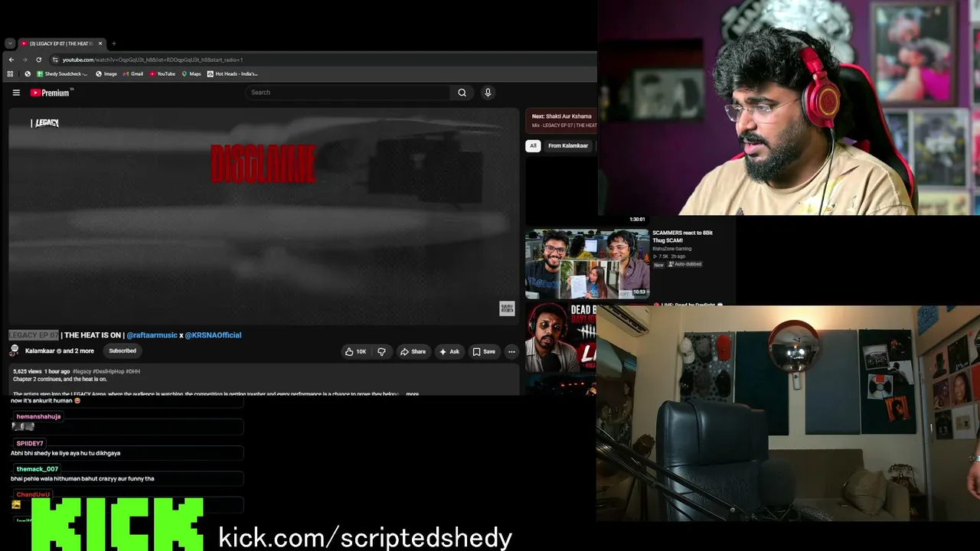
Task: Go back to the previous page
Action: (x=11, y=60)
